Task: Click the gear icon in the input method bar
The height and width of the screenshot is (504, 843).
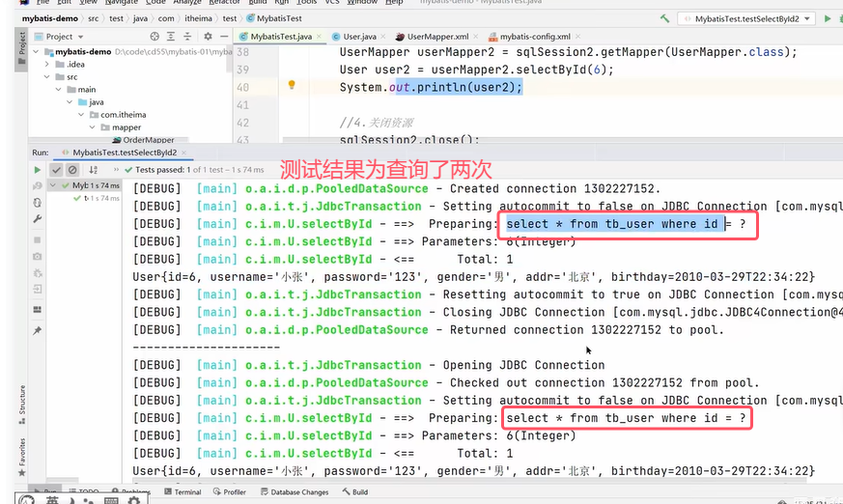Action: click(x=134, y=500)
